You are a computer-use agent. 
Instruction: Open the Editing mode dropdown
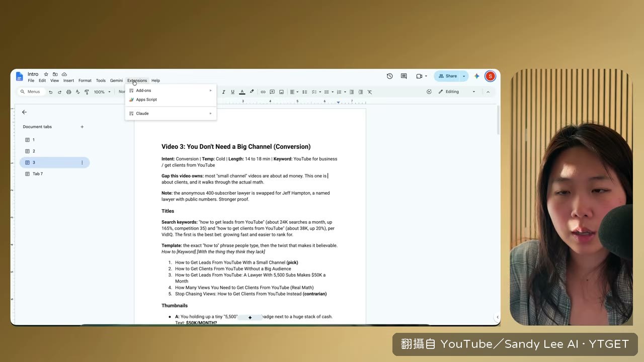tap(456, 92)
